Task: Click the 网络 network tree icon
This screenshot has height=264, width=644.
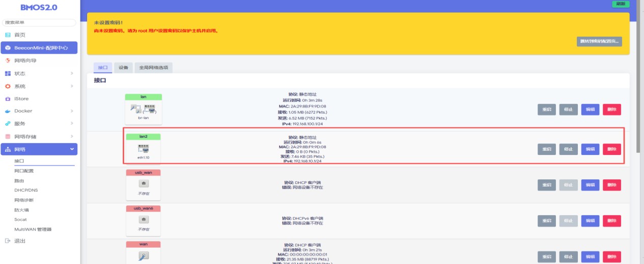Action: pyautogui.click(x=8, y=149)
